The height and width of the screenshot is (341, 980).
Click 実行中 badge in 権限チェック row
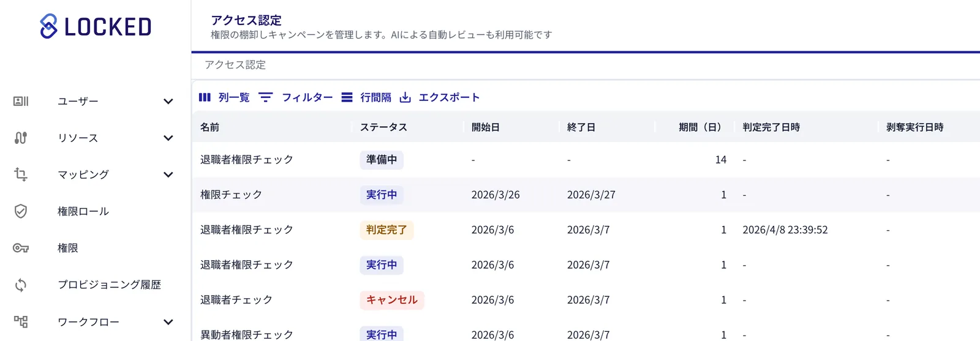point(382,195)
